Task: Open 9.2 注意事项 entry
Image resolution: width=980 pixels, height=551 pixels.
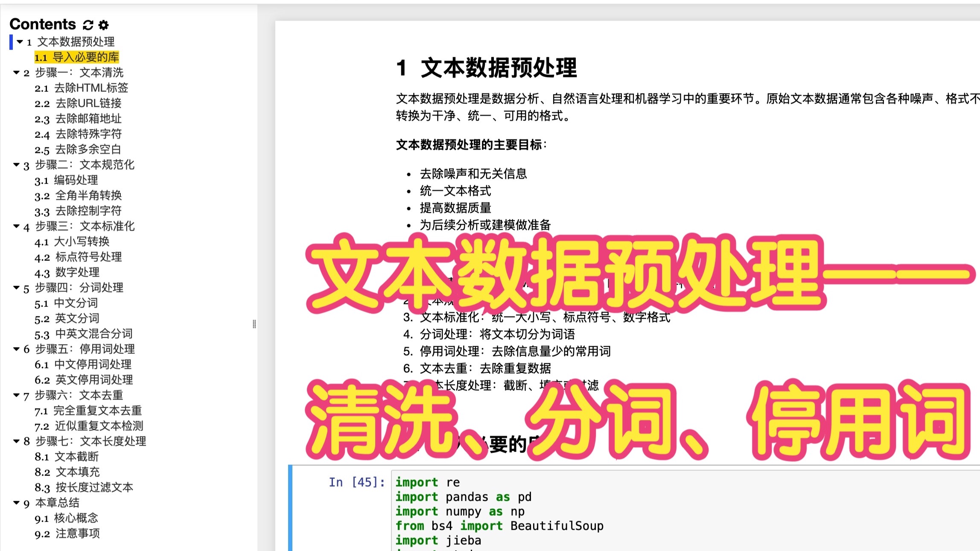Action: [67, 534]
